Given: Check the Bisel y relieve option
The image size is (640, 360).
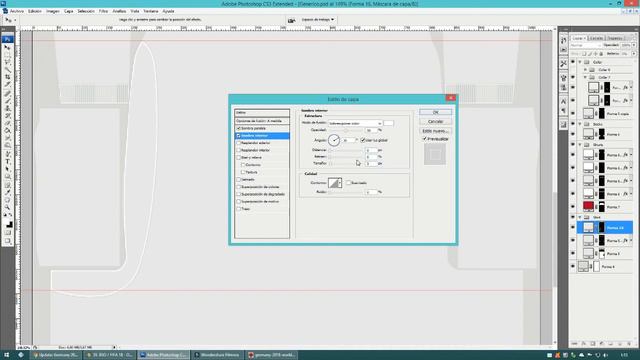Looking at the screenshot, I should pyautogui.click(x=238, y=158).
